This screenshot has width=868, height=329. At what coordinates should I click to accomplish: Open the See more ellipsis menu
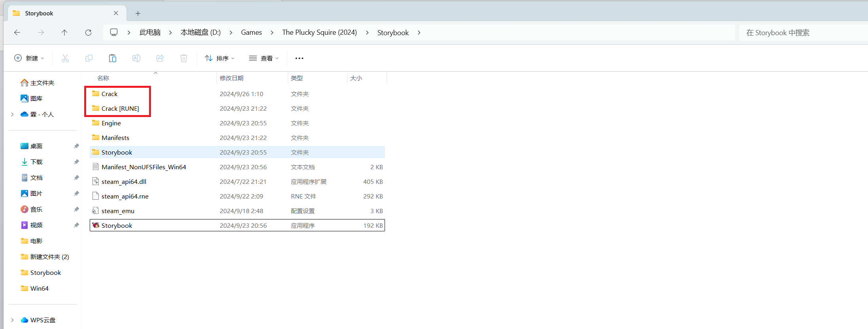click(299, 58)
